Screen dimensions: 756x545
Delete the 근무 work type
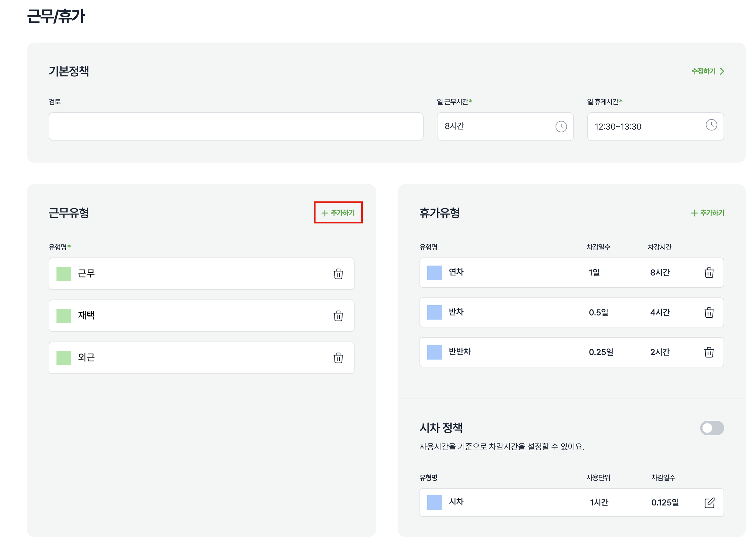[338, 274]
